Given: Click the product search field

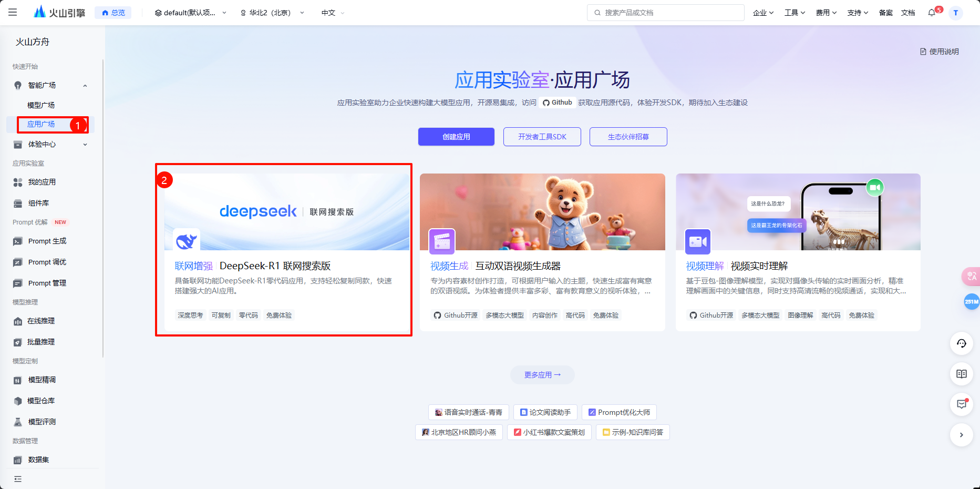Looking at the screenshot, I should pyautogui.click(x=666, y=13).
